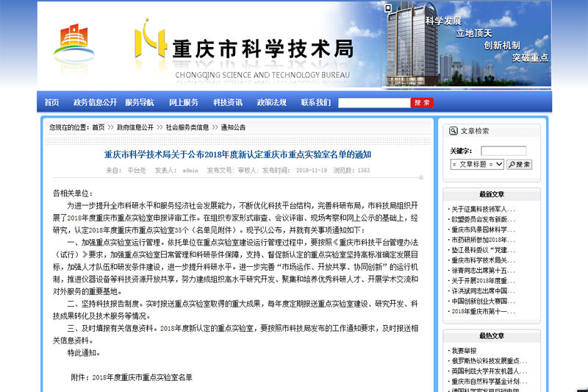The height and width of the screenshot is (392, 588).
Task: Click the sidebar 搜索 button with magnifier
Action: (x=519, y=165)
